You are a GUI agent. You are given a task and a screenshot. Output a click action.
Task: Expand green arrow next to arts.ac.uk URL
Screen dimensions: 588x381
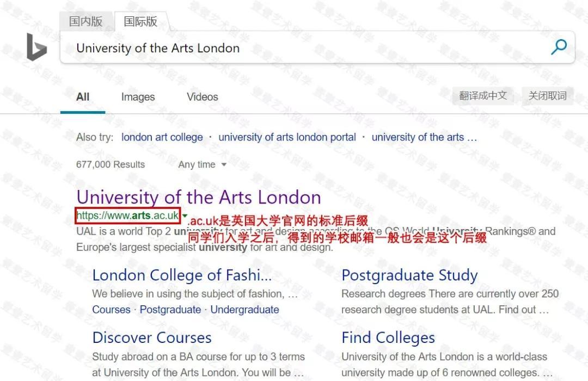[x=185, y=216]
